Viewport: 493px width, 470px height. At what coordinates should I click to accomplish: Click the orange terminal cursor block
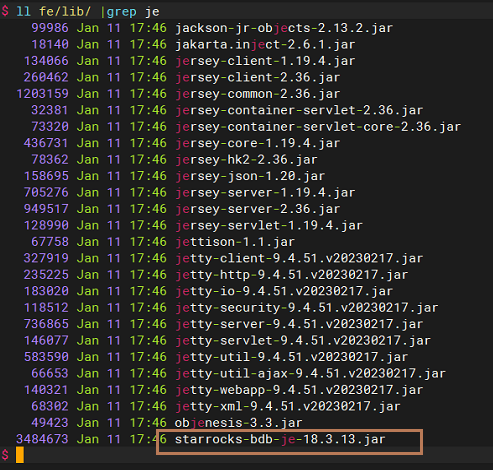pyautogui.click(x=20, y=455)
